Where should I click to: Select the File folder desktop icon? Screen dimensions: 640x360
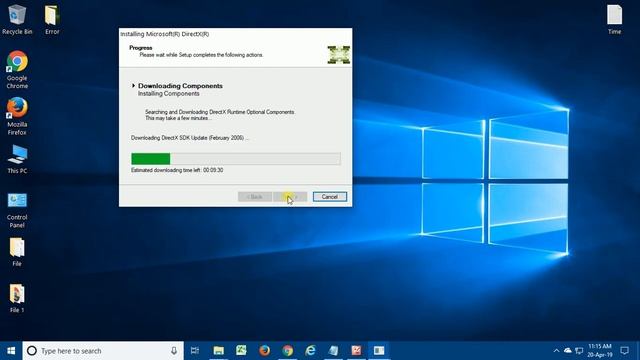17,252
